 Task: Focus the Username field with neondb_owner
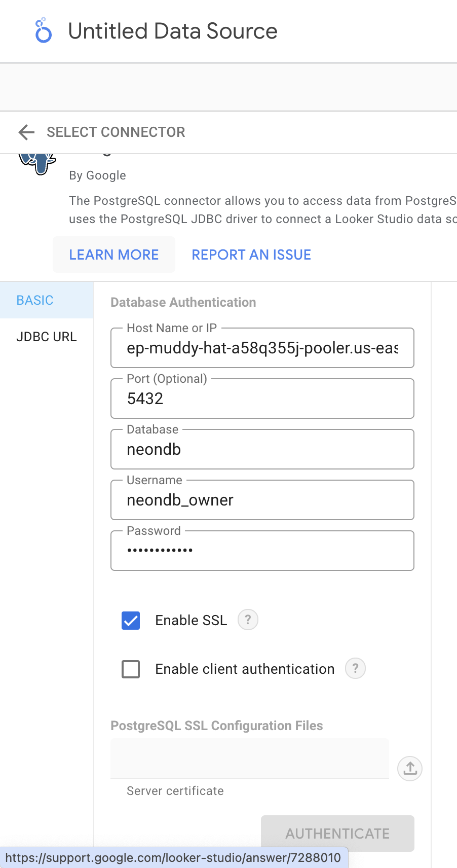tap(262, 500)
